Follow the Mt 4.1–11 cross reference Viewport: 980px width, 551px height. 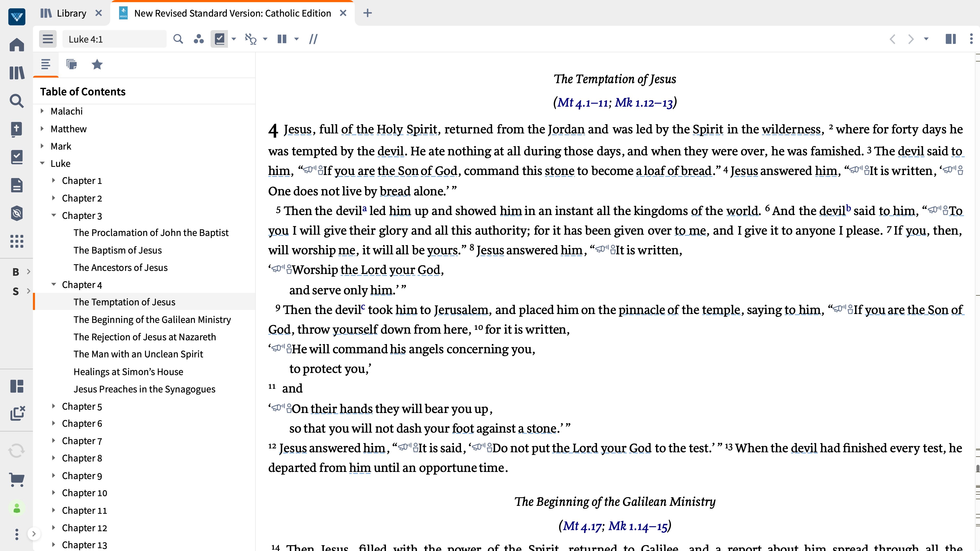[582, 103]
